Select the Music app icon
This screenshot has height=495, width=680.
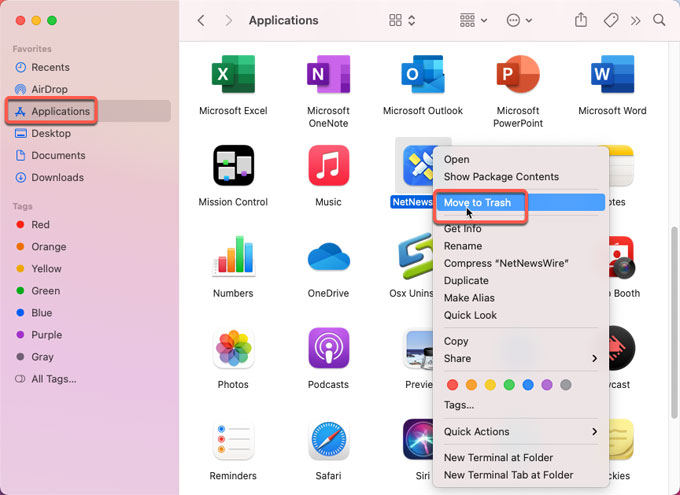[328, 165]
